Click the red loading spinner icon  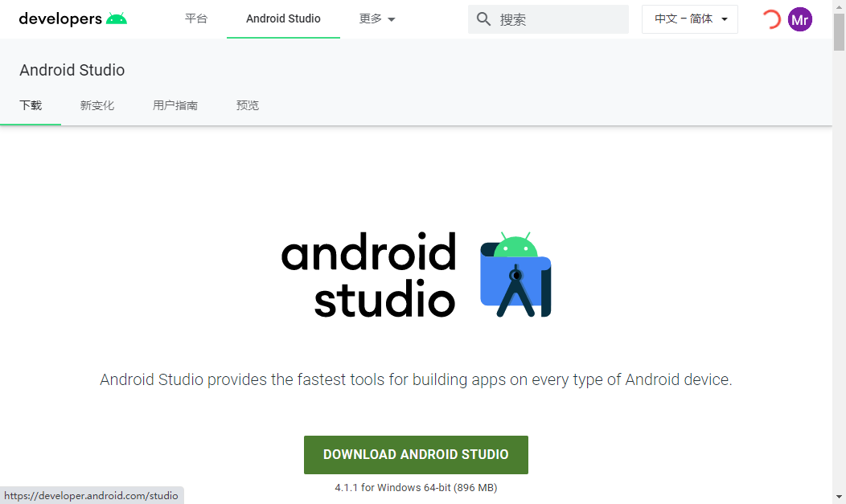pyautogui.click(x=771, y=19)
